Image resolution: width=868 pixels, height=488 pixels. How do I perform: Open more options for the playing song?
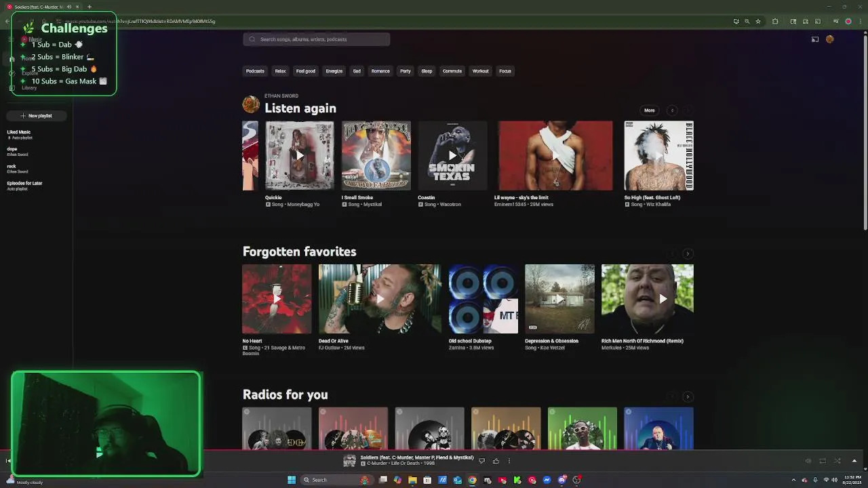tap(509, 461)
